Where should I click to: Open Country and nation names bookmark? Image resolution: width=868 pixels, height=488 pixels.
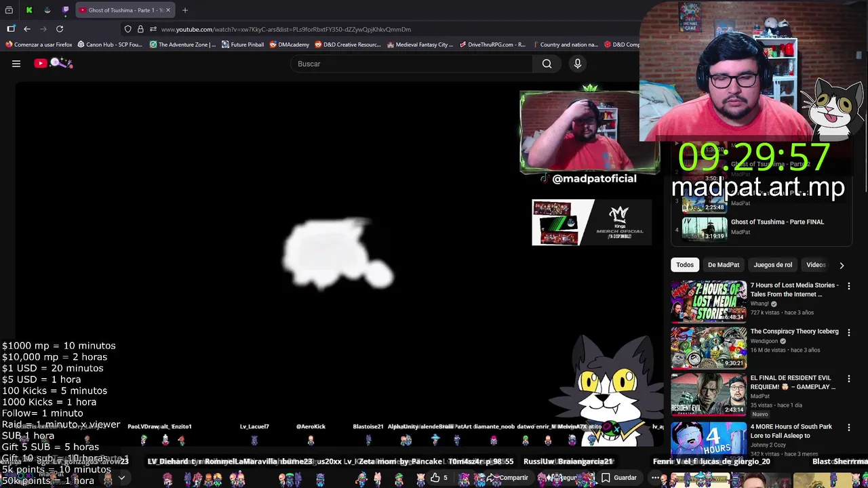(566, 45)
